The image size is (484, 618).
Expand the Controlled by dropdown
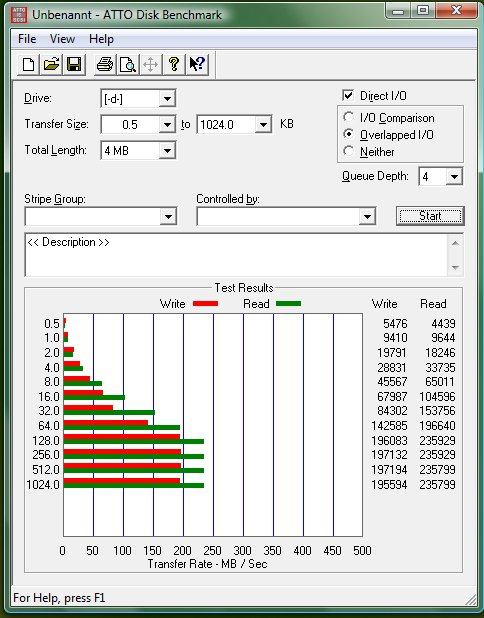click(x=367, y=216)
